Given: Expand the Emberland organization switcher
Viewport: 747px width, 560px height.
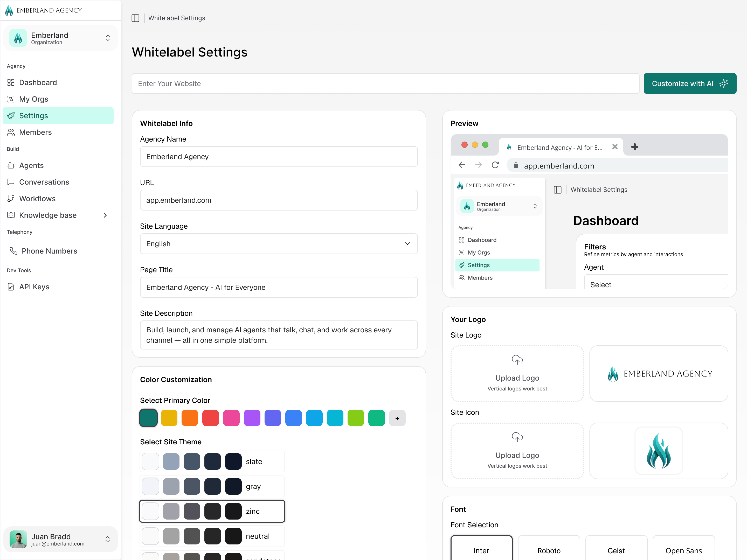Looking at the screenshot, I should (x=108, y=38).
